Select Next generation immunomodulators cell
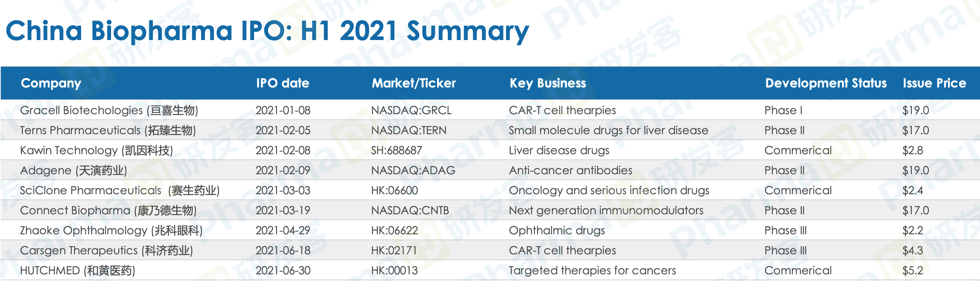 [606, 211]
